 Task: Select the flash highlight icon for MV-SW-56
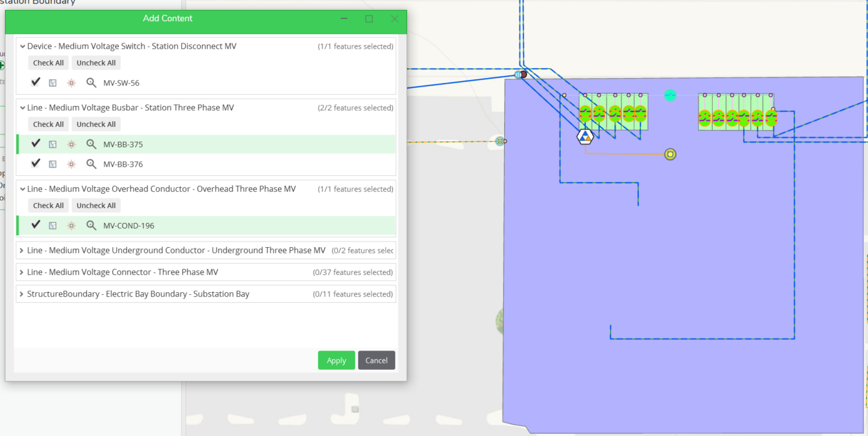[71, 82]
